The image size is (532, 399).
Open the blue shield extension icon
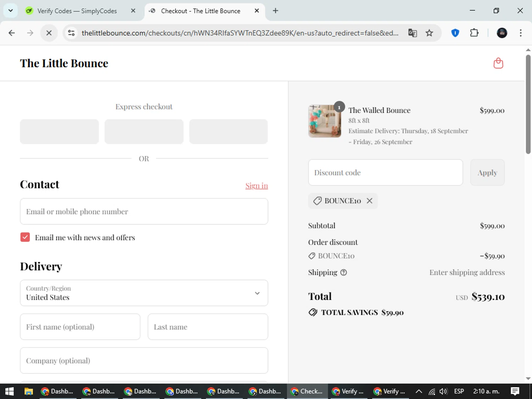click(455, 33)
